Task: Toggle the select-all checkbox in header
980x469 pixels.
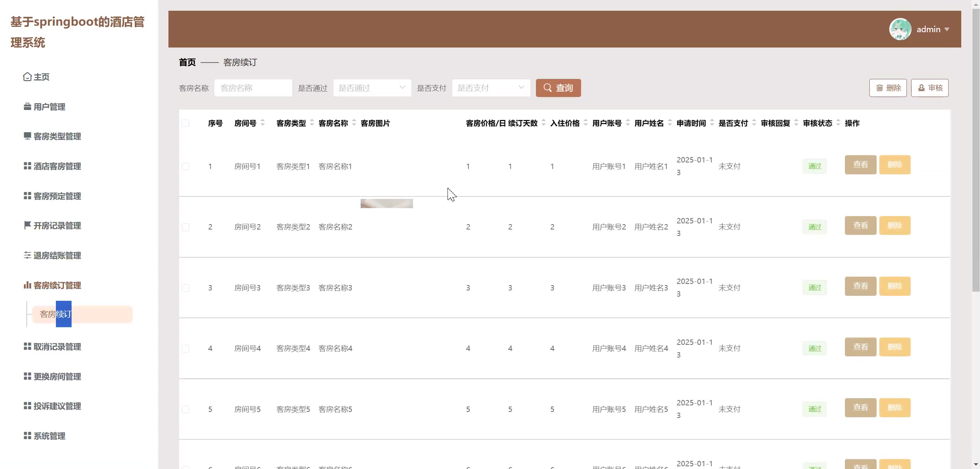Action: 185,123
